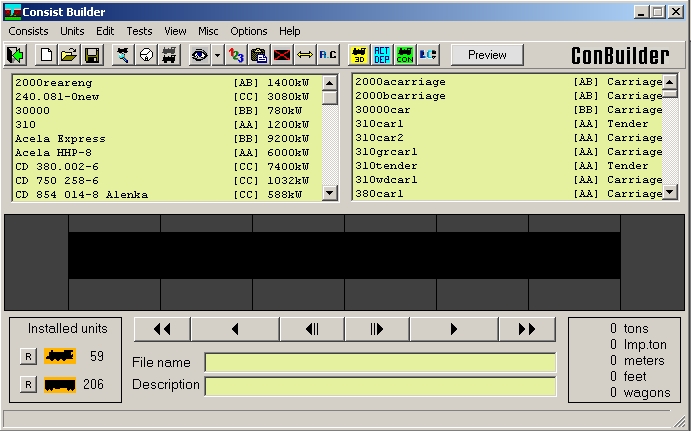Viewport: 691px width, 431px height.
Task: Click the 123 numbering toolbar icon
Action: tap(237, 55)
